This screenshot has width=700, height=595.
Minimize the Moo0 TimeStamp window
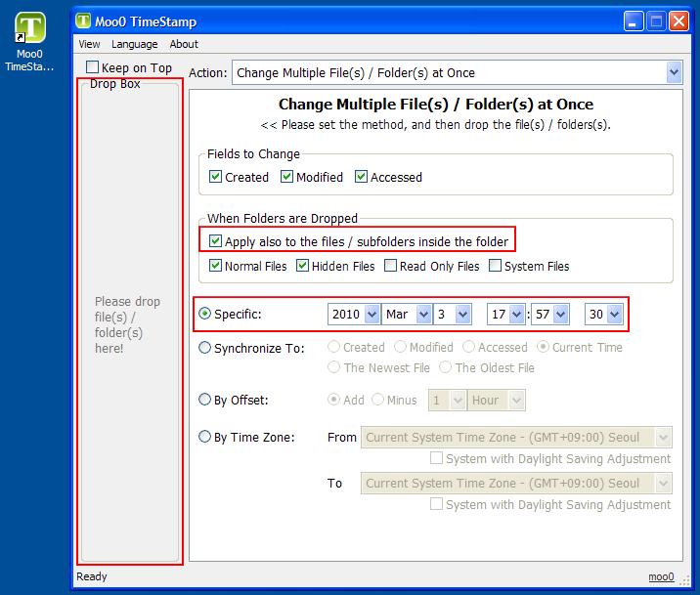(634, 21)
